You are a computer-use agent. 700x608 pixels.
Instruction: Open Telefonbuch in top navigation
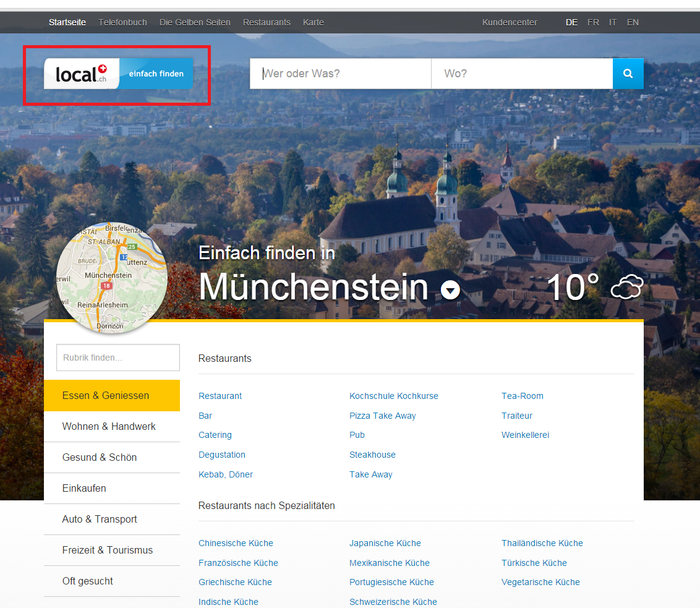click(x=123, y=22)
